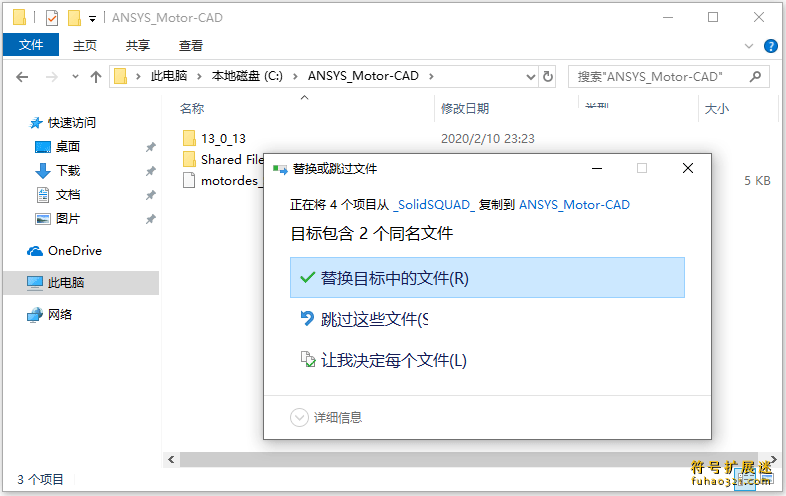Click the pin icon next to 图片

click(x=150, y=219)
